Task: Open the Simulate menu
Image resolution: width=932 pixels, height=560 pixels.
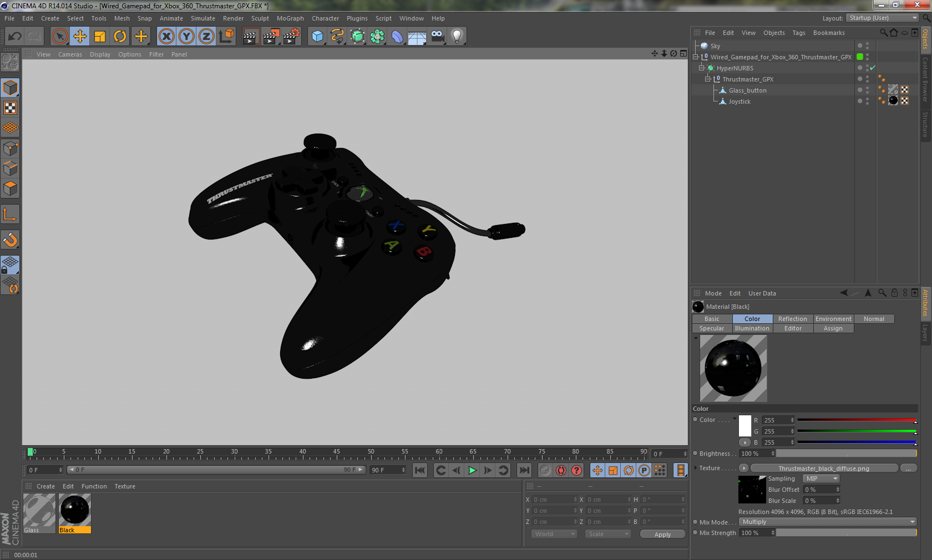Action: (x=203, y=18)
